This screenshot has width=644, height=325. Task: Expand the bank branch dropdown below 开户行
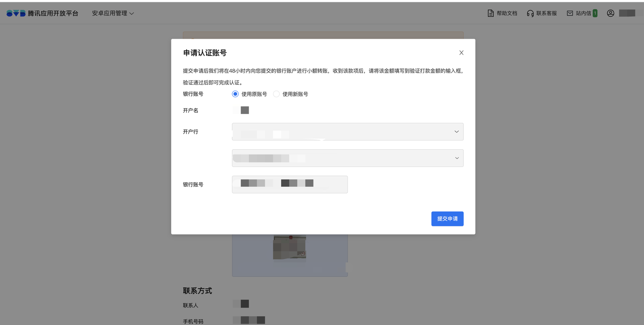coord(348,158)
